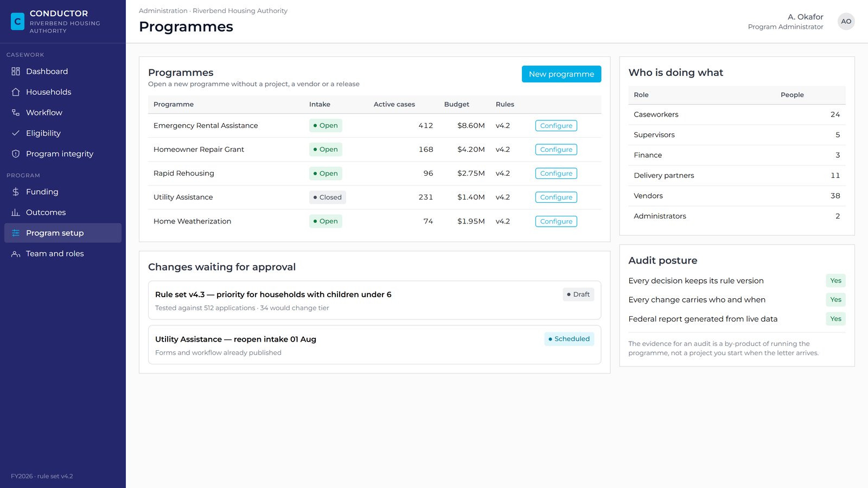Open Funding section

63,191
